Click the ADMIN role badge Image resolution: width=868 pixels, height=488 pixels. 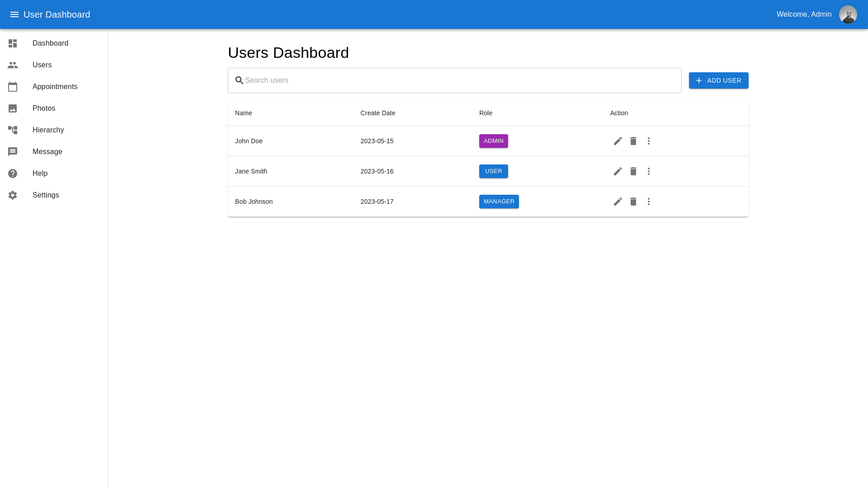[493, 141]
